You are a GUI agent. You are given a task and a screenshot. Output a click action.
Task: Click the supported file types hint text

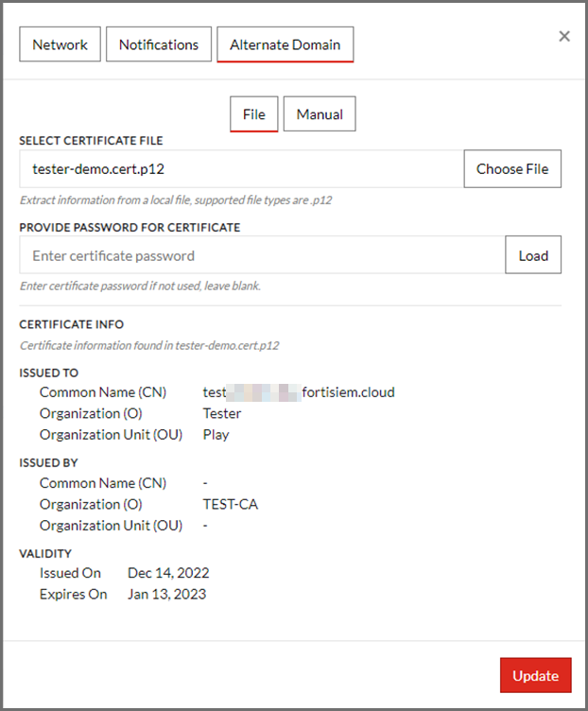(x=175, y=200)
